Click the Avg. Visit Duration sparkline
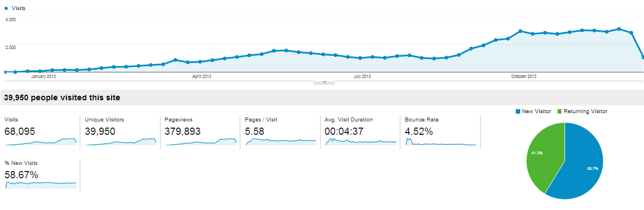Viewport: 644px width, 210px height. tap(361, 142)
